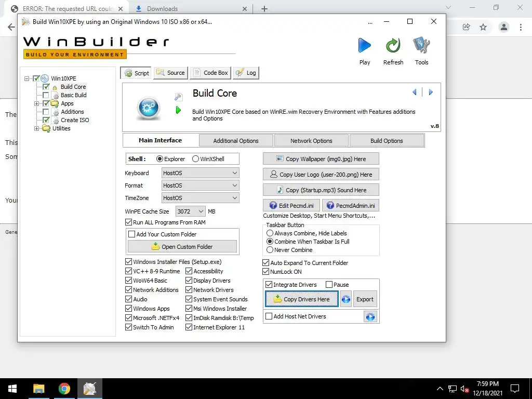Click WinBuilder icon in the taskbar
This screenshot has height=399, width=532.
(x=90, y=389)
